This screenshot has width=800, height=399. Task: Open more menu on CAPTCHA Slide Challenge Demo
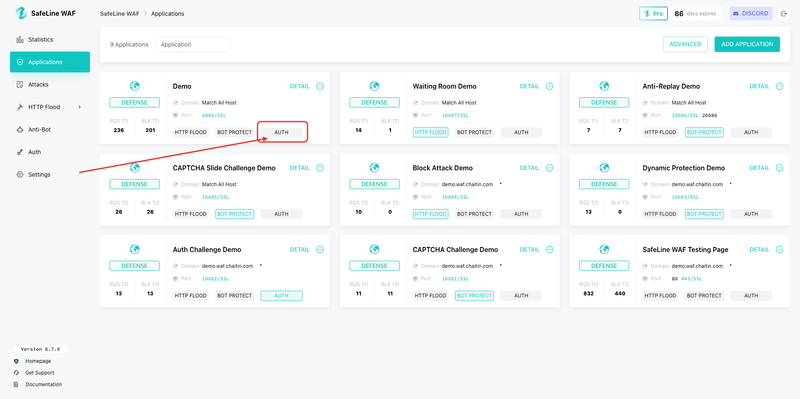[320, 168]
